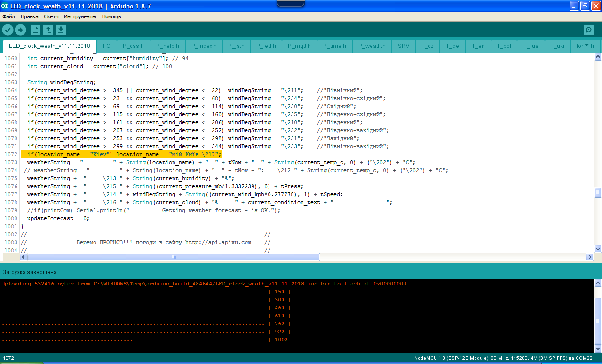Open the Инструменты menu
The height and width of the screenshot is (364, 602).
pyautogui.click(x=80, y=16)
